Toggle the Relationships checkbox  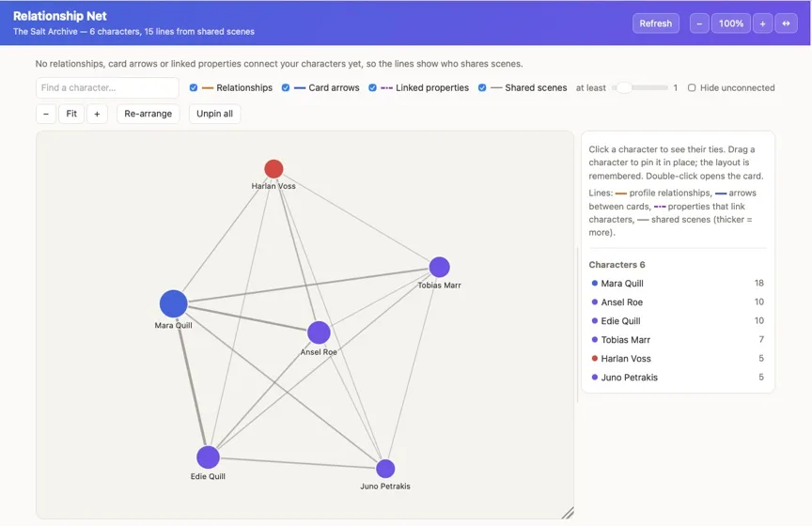[194, 87]
